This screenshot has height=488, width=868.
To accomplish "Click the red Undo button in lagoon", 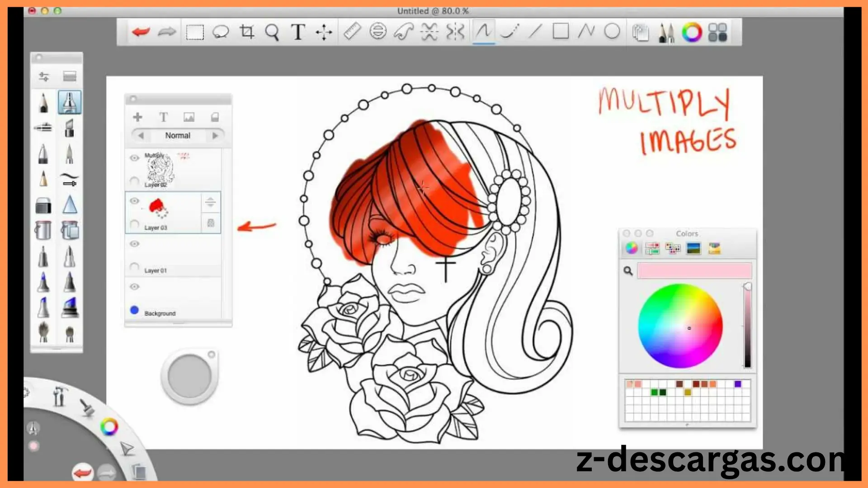I will (x=83, y=473).
